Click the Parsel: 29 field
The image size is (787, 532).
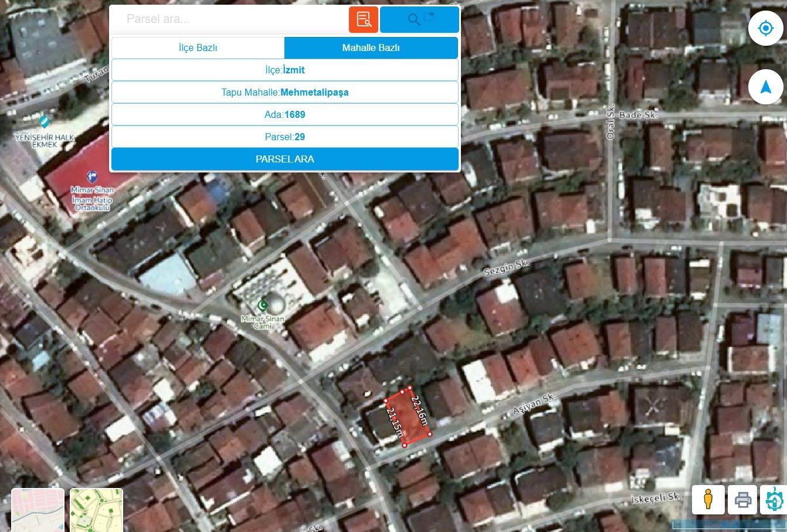pyautogui.click(x=284, y=137)
